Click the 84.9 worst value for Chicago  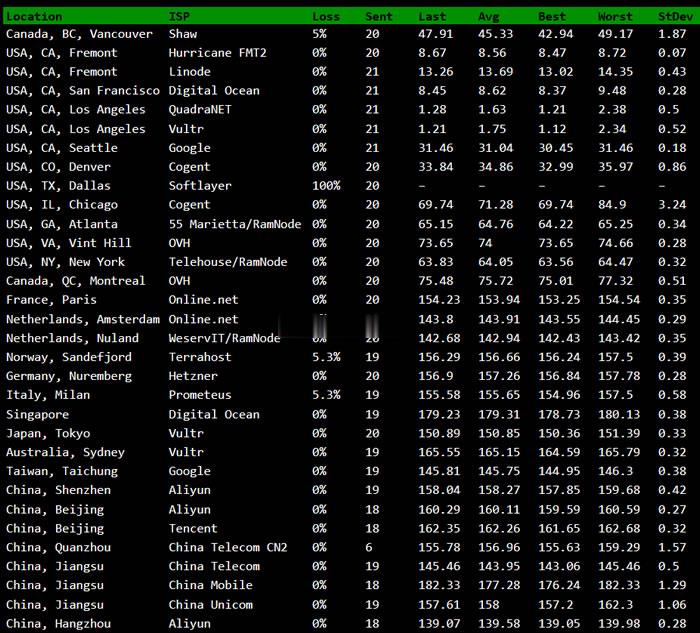click(612, 204)
